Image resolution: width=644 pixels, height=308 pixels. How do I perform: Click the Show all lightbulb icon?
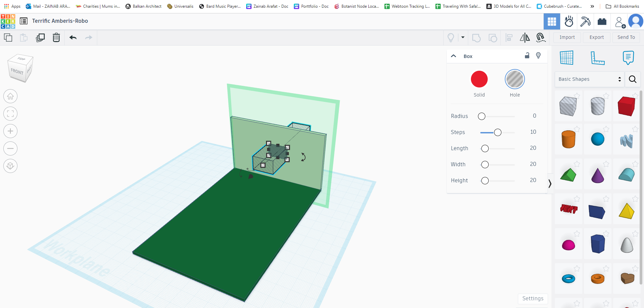(x=451, y=38)
